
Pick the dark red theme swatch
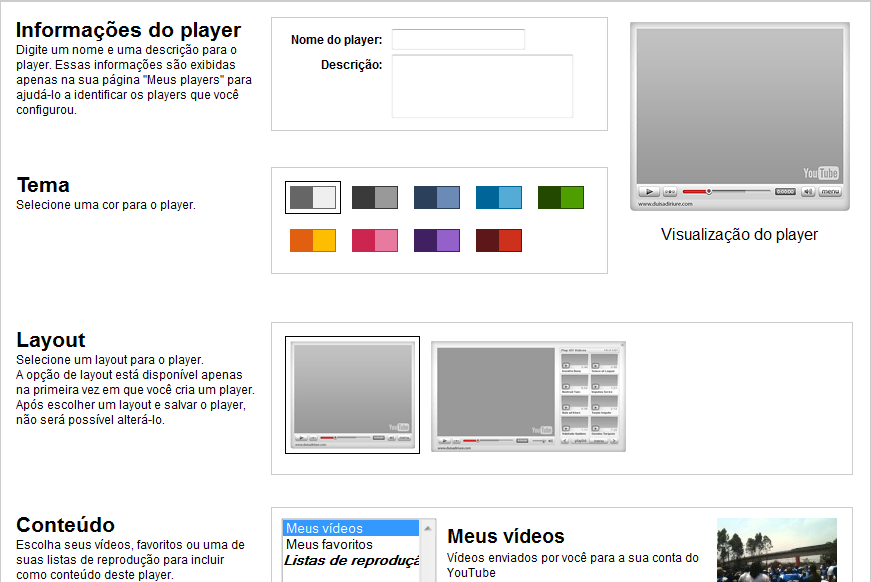pos(499,241)
